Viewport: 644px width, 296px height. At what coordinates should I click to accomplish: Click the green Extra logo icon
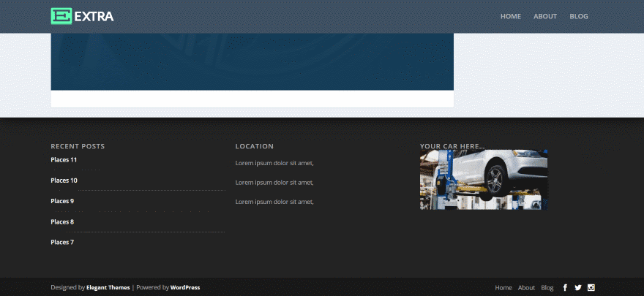61,16
